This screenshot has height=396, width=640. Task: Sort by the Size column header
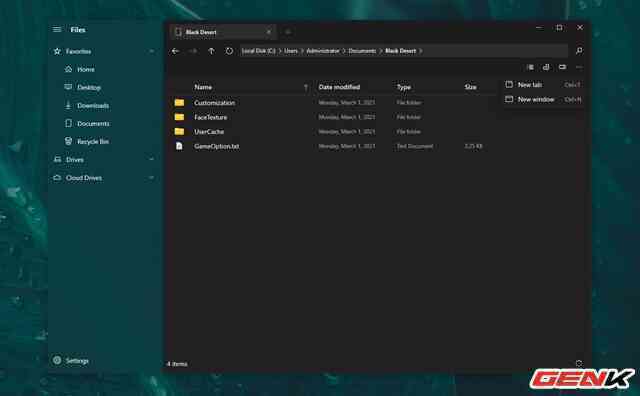470,87
